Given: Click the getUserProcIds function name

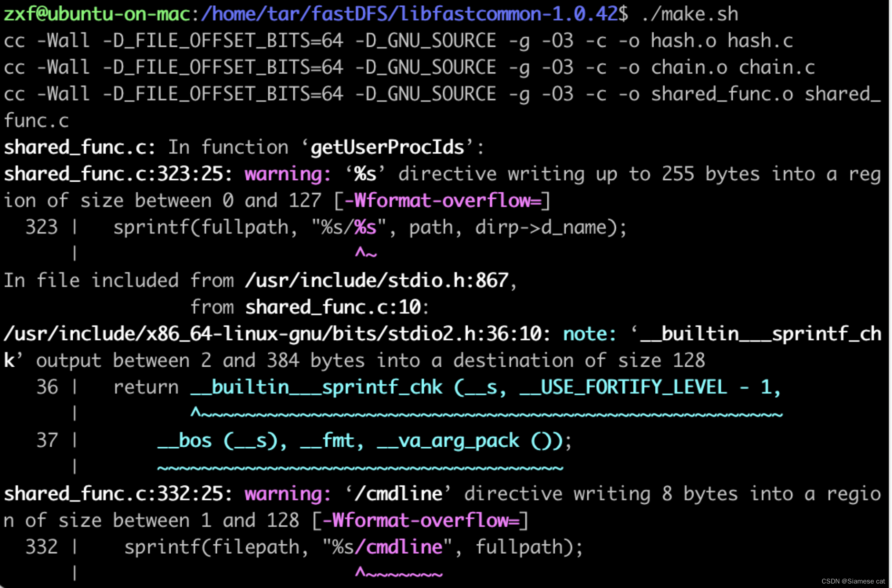Looking at the screenshot, I should pos(387,147).
